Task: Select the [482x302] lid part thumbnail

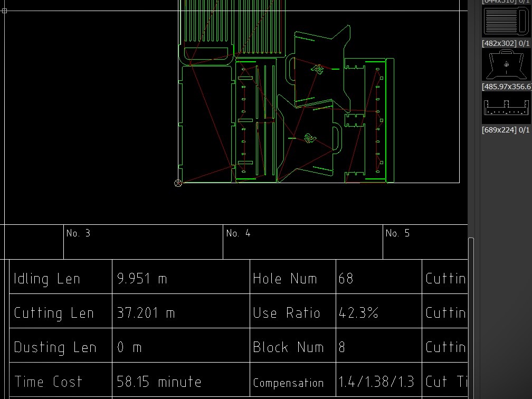Action: tap(505, 22)
